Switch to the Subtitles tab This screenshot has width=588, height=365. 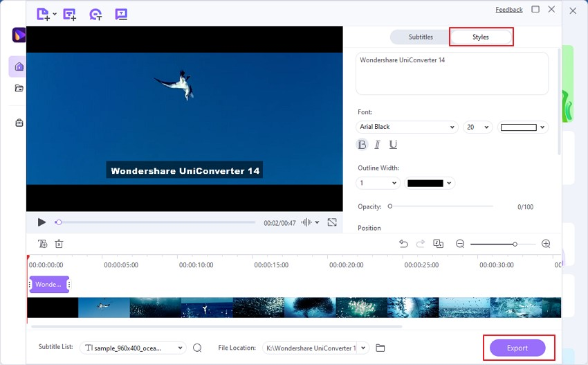point(420,37)
